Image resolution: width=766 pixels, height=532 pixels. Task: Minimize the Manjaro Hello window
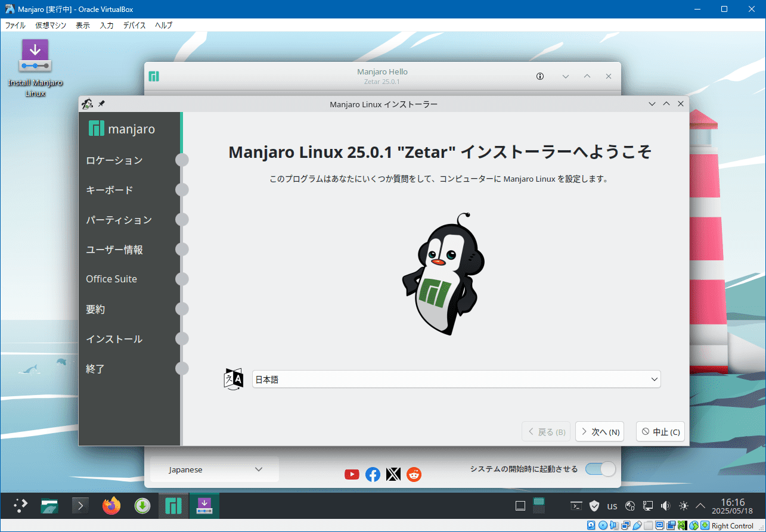566,76
